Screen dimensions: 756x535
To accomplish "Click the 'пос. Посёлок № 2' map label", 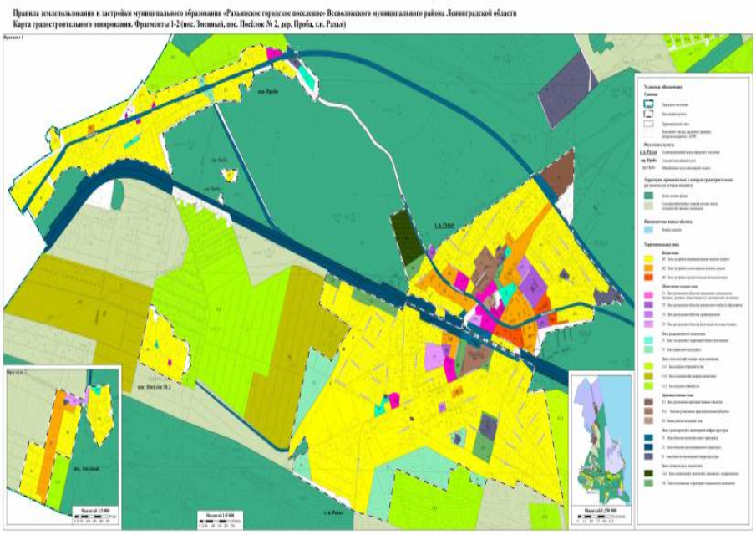I will pyautogui.click(x=155, y=387).
